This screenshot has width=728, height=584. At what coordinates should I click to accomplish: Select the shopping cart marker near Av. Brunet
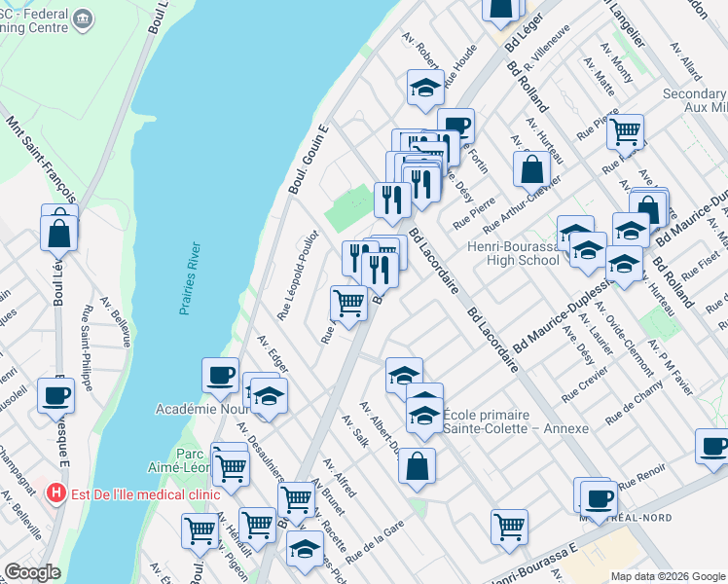click(x=296, y=503)
